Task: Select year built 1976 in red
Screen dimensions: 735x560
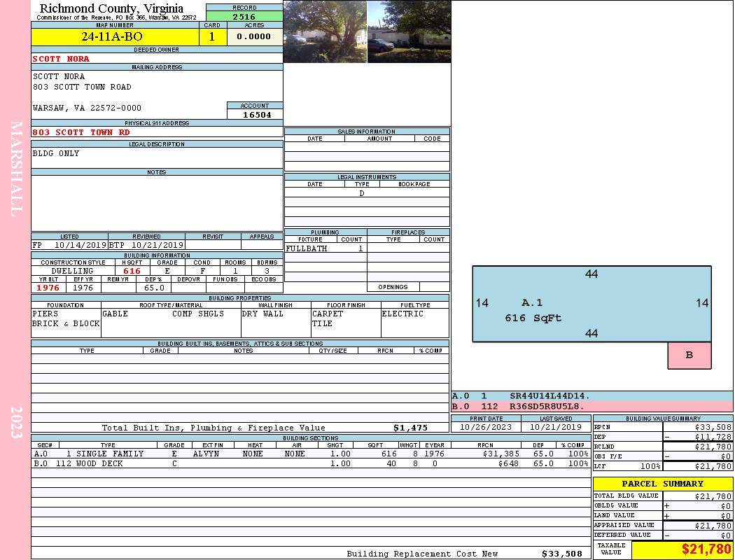Action: pyautogui.click(x=48, y=288)
